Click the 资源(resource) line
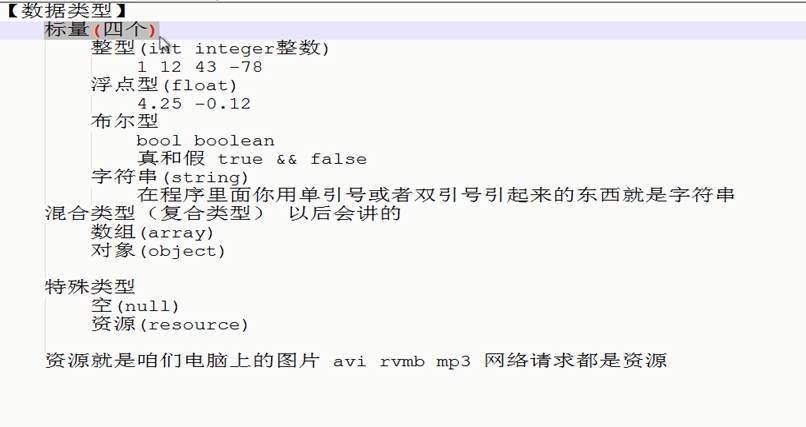This screenshot has width=806, height=427. pyautogui.click(x=170, y=324)
